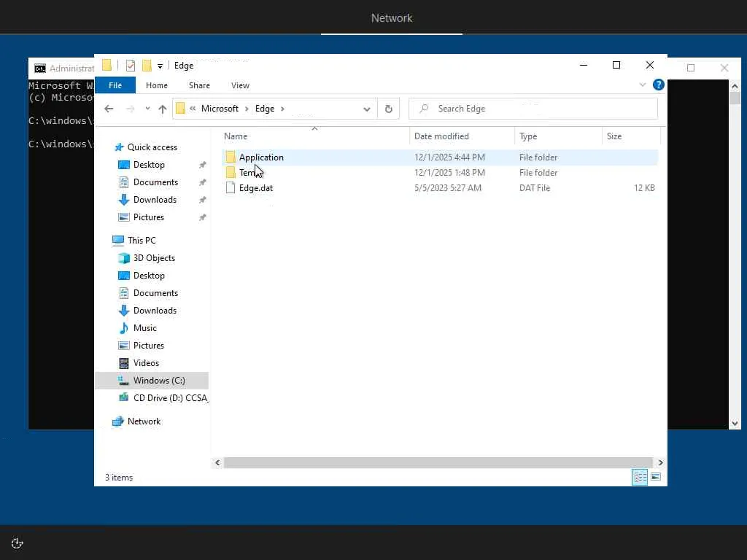Click the forward navigation arrow
This screenshot has width=747, height=560.
point(130,109)
